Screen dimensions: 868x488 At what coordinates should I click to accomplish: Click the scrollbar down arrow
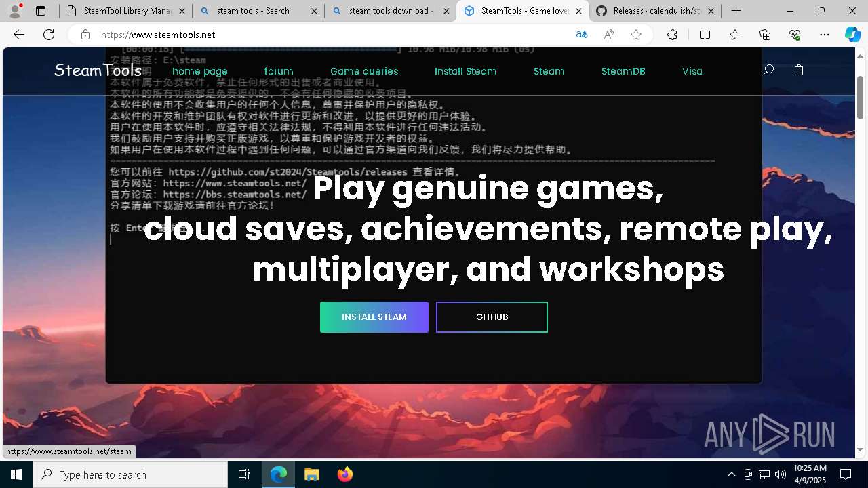[861, 450]
